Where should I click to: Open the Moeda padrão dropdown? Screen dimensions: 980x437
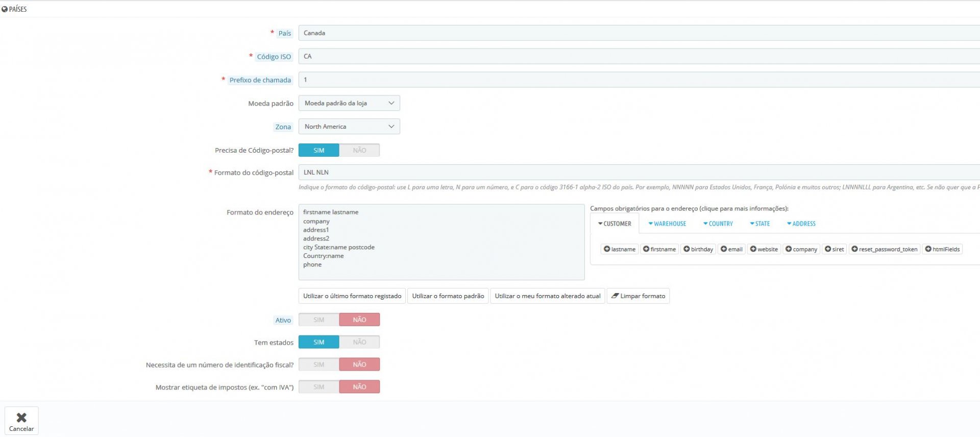pos(349,103)
